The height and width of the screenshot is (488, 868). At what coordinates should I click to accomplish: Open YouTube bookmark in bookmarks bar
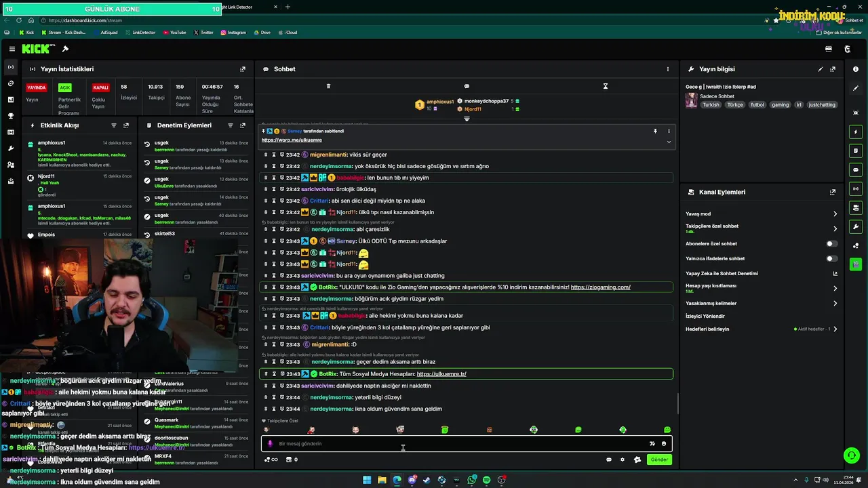point(174,32)
